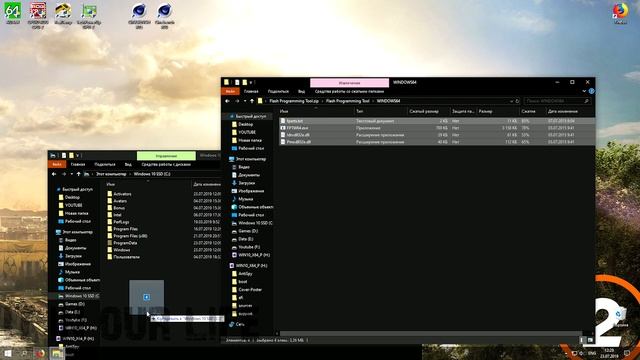Open recent locations dropdown in Windows 10 SSD (C:) window
The image size is (640, 360).
[71, 174]
